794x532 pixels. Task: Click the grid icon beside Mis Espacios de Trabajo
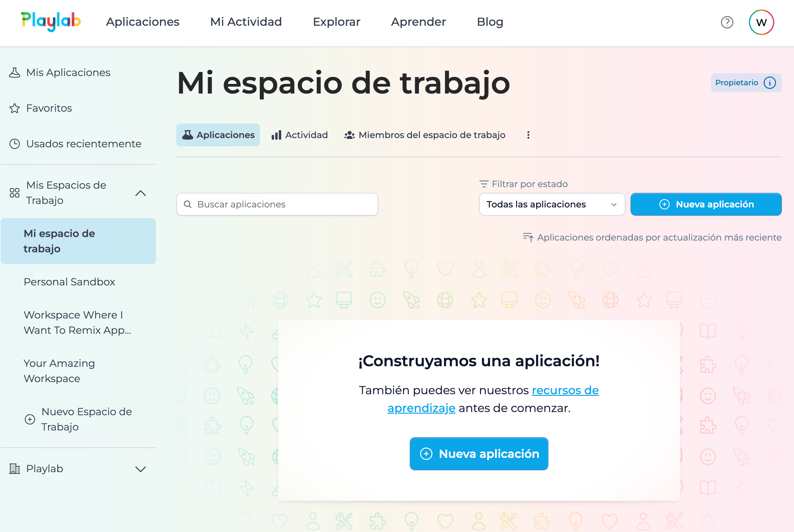[x=15, y=193]
